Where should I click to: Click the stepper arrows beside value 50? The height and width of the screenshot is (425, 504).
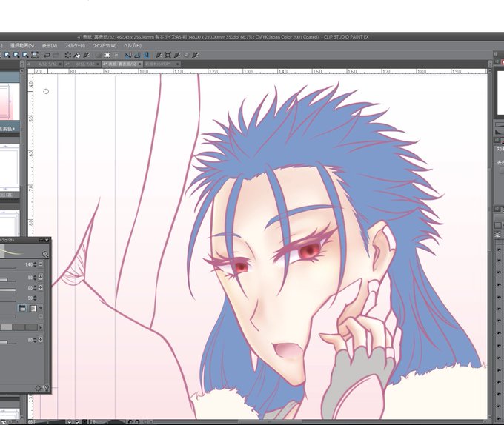pyautogui.click(x=35, y=298)
